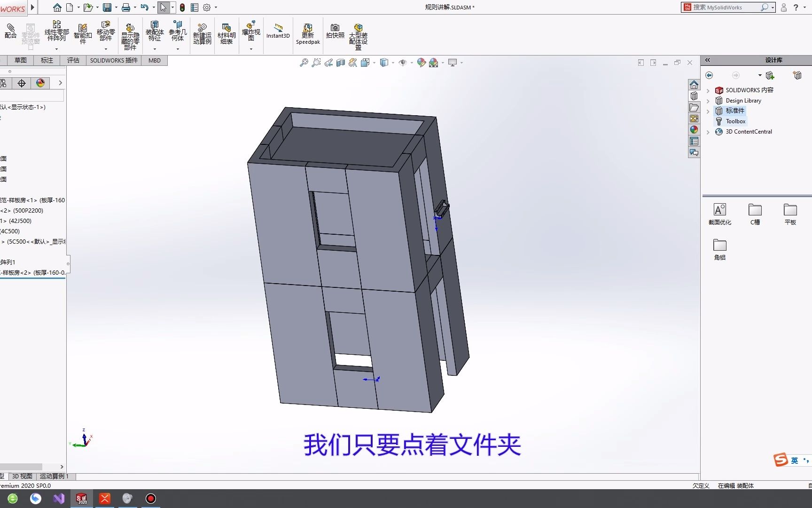The width and height of the screenshot is (812, 508).
Task: Open the 角铝 folder
Action: tap(720, 249)
